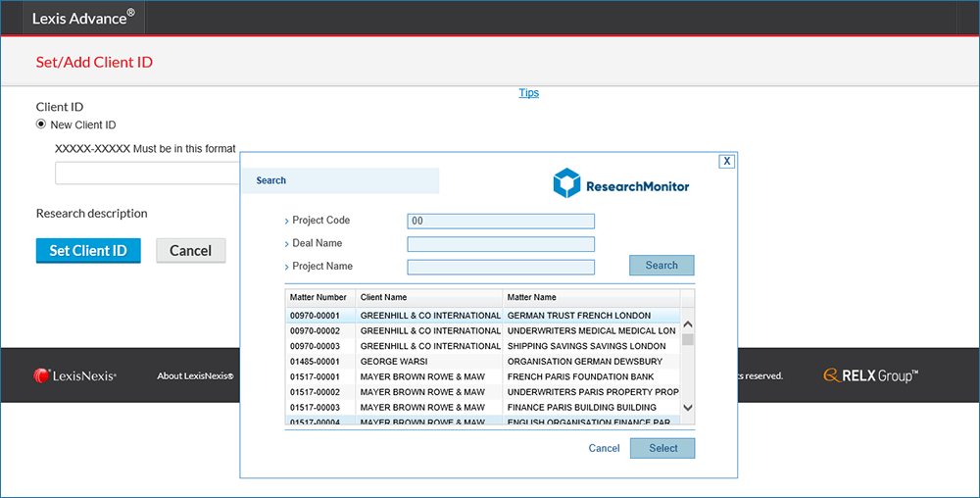The image size is (980, 498).
Task: Focus the Project Name input field
Action: point(501,267)
